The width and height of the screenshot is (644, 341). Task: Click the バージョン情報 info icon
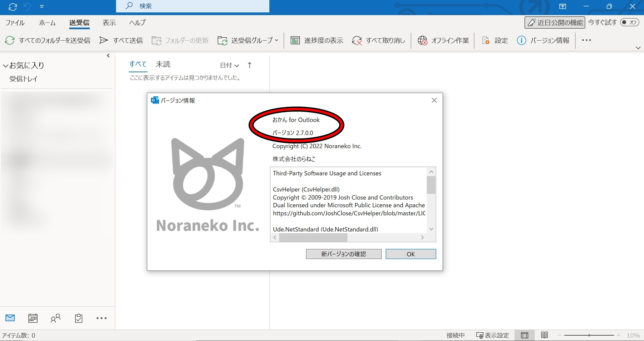tap(522, 41)
